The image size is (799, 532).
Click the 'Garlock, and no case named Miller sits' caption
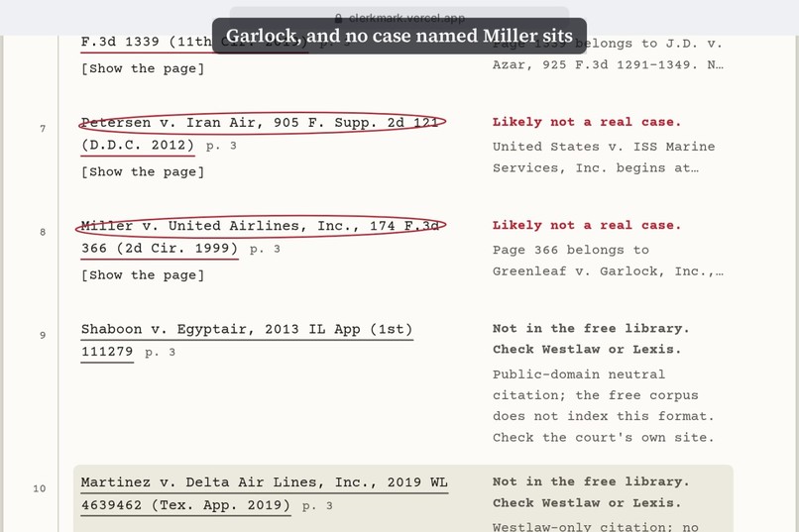click(399, 36)
